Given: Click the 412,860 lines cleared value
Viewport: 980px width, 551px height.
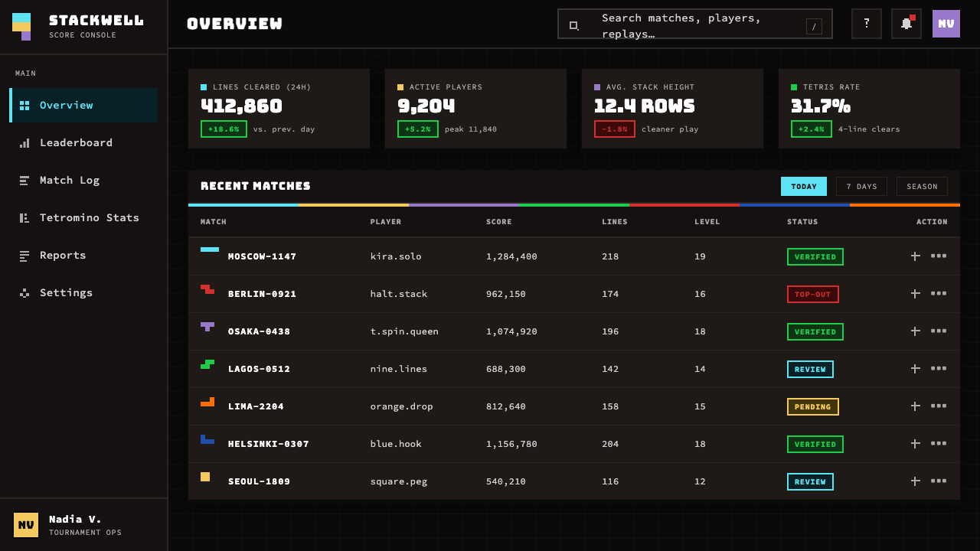Looking at the screenshot, I should click(241, 106).
